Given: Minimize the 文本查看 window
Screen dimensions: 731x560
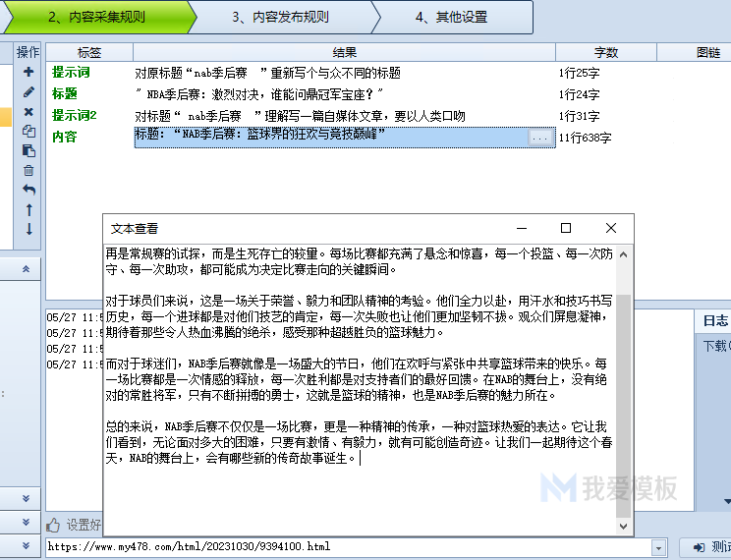Looking at the screenshot, I should tap(522, 228).
